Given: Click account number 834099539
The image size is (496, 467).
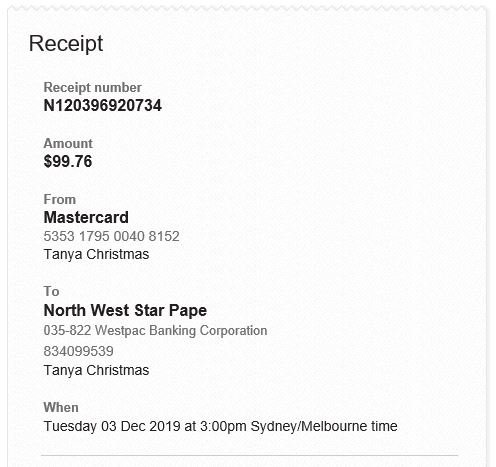Looking at the screenshot, I should [x=78, y=351].
